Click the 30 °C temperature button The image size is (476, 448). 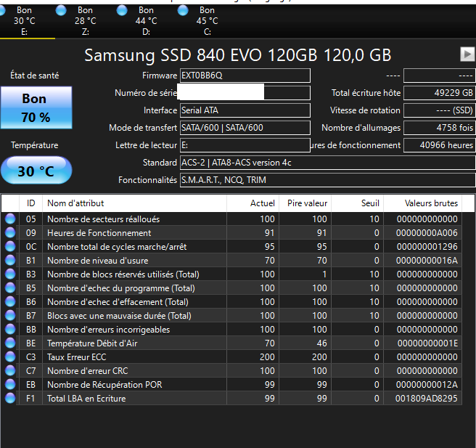pos(36,171)
